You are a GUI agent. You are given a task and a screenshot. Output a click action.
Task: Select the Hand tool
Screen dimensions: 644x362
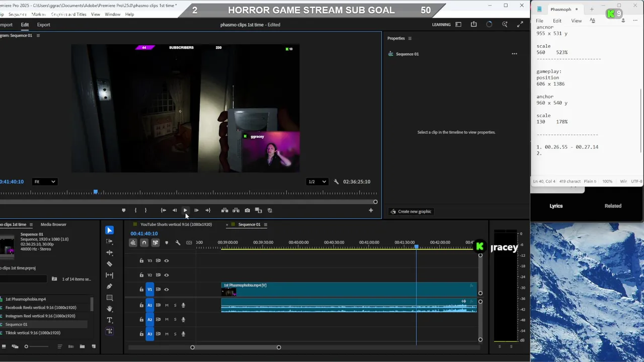click(109, 309)
